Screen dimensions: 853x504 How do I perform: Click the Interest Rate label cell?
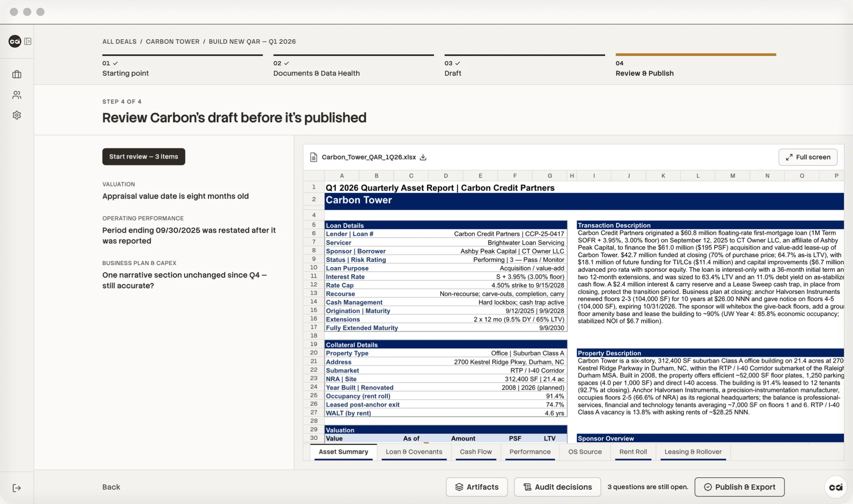coord(345,277)
